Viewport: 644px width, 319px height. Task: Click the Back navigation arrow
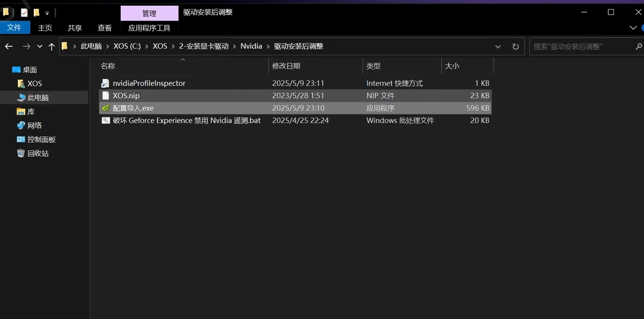tap(9, 46)
